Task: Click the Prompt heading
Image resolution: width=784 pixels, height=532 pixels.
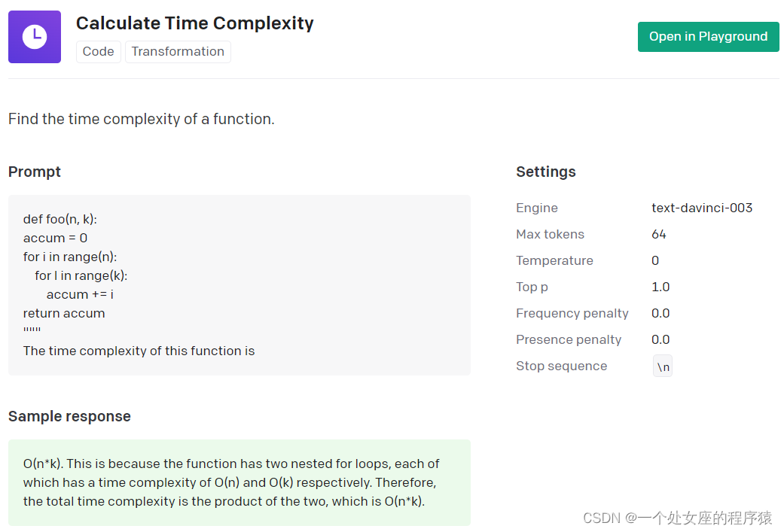Action: 35,172
